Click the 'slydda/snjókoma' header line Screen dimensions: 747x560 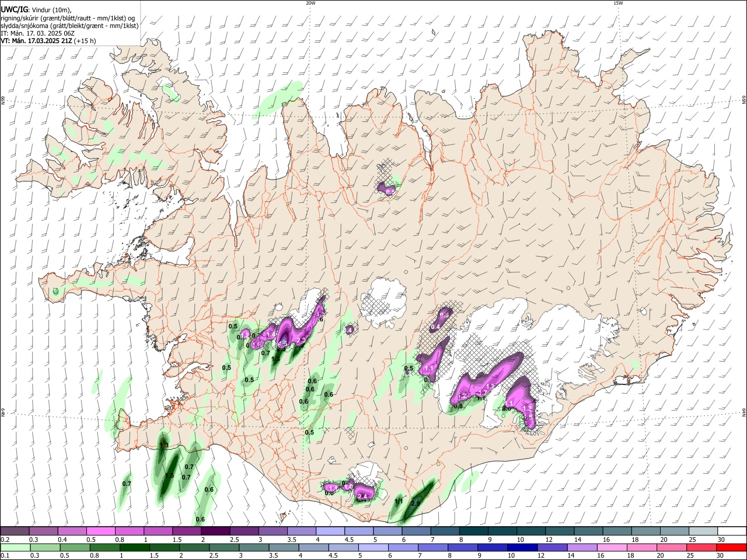69,26
